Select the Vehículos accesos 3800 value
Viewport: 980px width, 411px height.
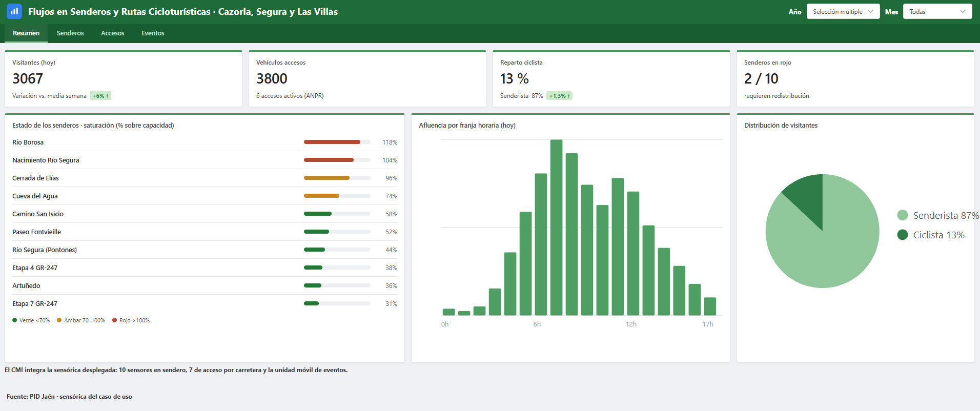[x=272, y=78]
